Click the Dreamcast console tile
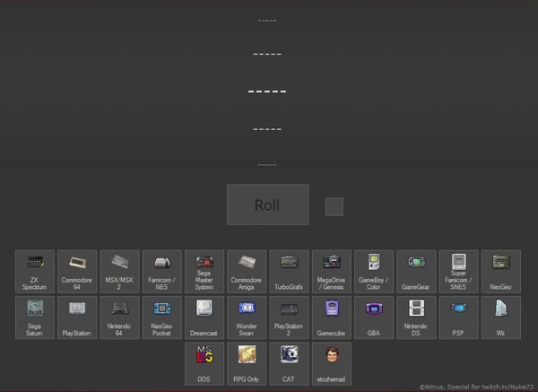This screenshot has width=538, height=392. (x=204, y=318)
